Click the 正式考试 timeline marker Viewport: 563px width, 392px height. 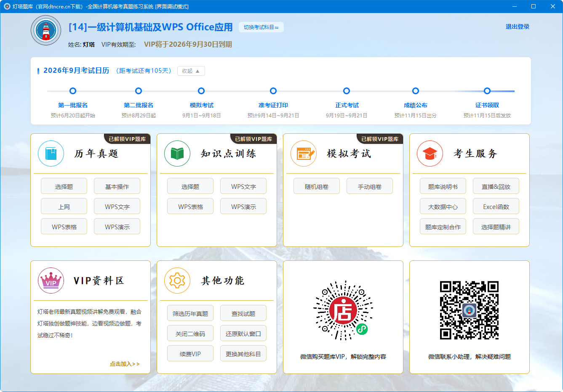point(347,91)
